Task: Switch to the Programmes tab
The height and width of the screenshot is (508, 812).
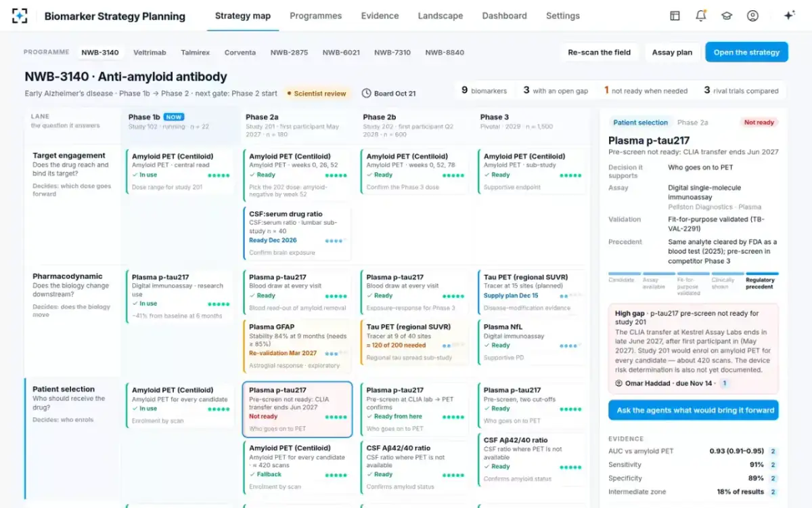Action: (315, 16)
